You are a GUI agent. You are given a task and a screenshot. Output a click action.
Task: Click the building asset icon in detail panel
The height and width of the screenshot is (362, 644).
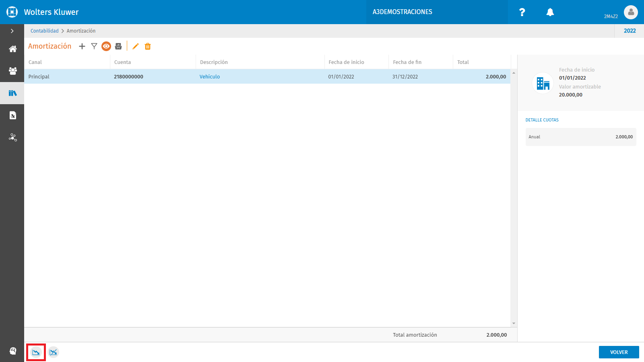coord(543,83)
